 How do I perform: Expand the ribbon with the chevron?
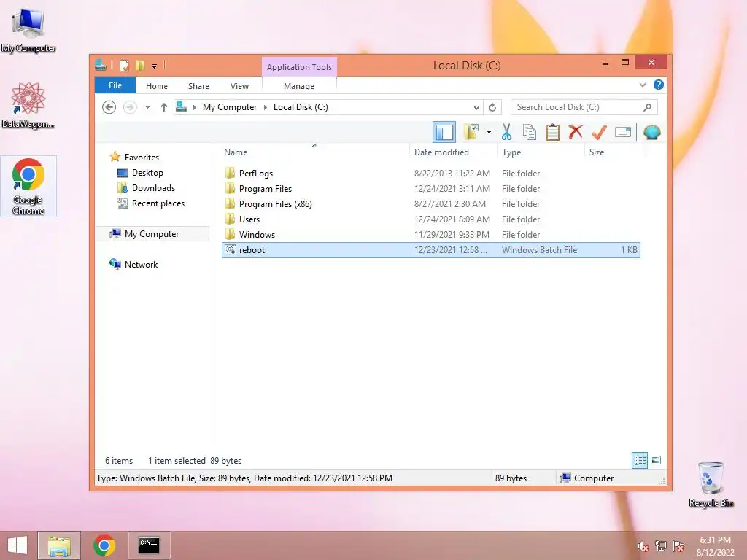click(642, 85)
